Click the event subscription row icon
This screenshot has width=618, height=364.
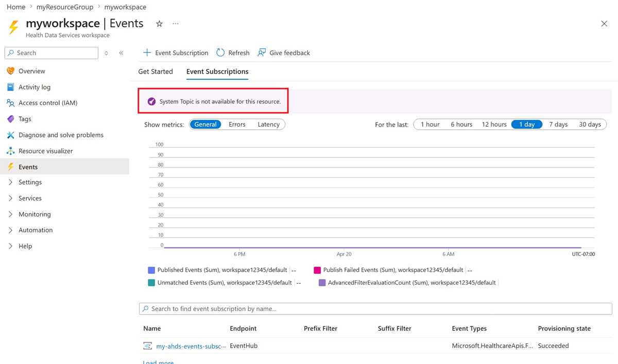148,346
